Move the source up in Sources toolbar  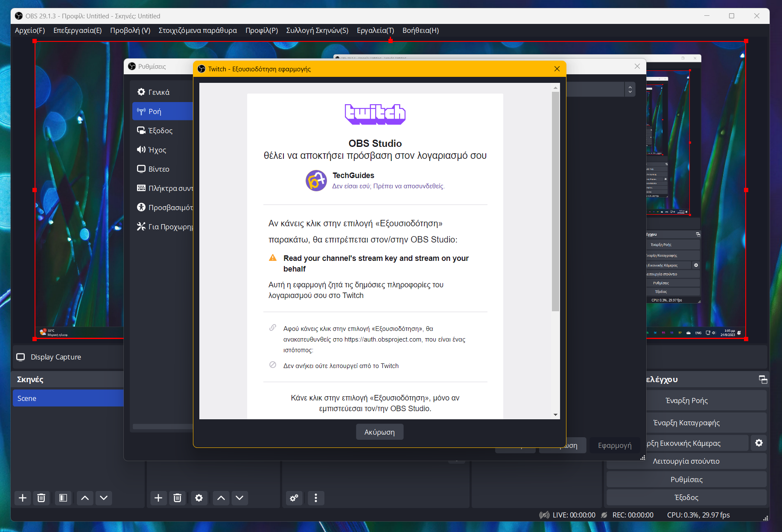[221, 498]
